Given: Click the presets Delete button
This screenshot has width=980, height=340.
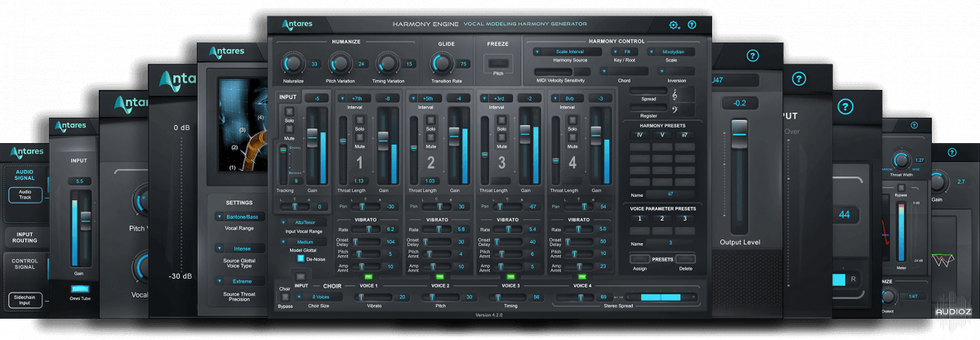Looking at the screenshot, I should (684, 259).
